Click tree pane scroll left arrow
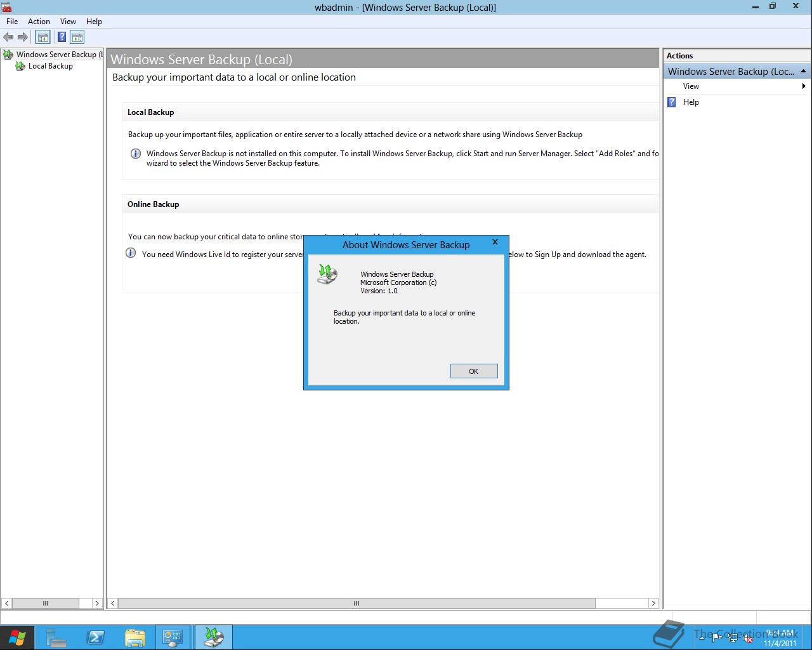This screenshot has width=812, height=650. pyautogui.click(x=6, y=603)
